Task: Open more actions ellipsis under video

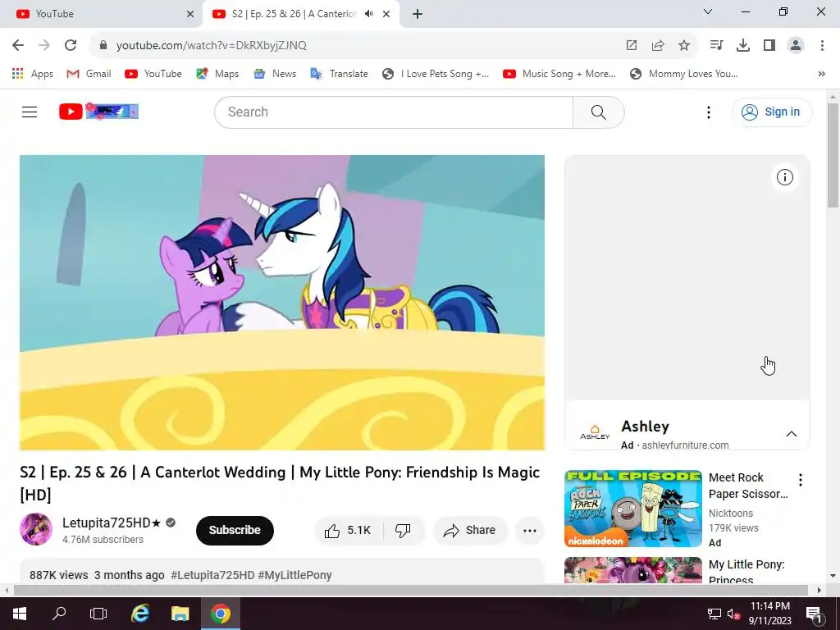Action: (530, 531)
